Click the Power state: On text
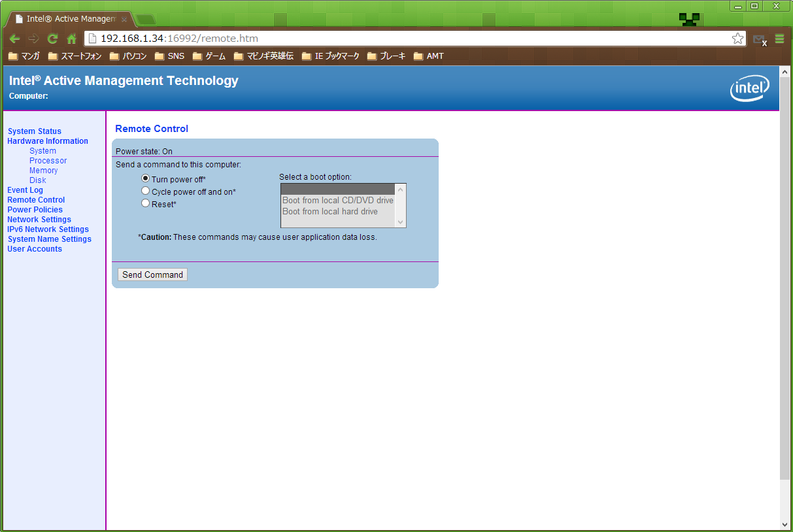 (x=144, y=152)
